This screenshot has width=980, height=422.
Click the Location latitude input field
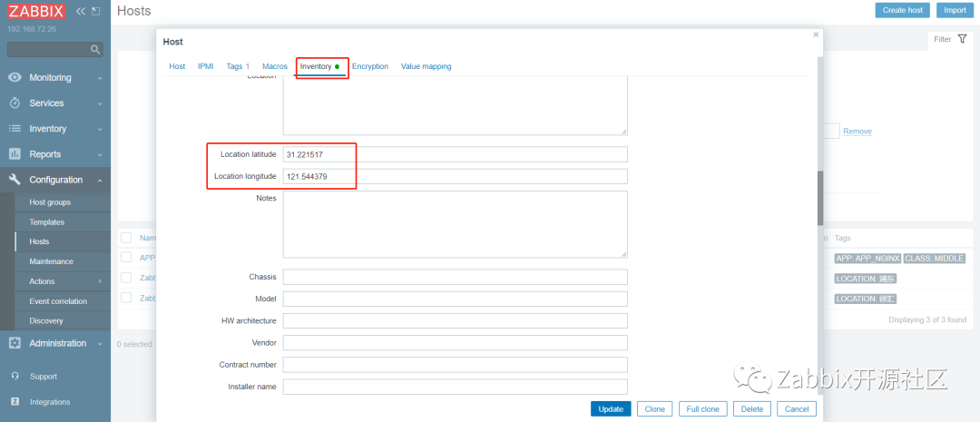click(x=455, y=154)
